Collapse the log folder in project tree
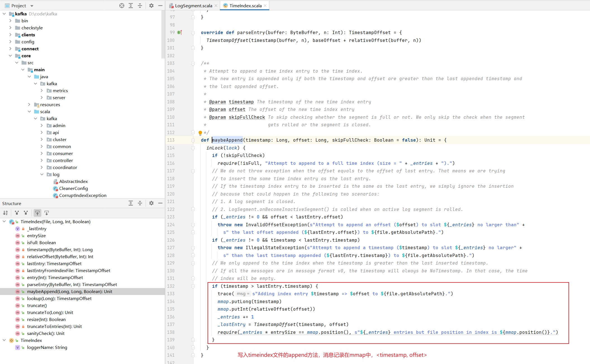The height and width of the screenshot is (364, 590). [x=42, y=174]
